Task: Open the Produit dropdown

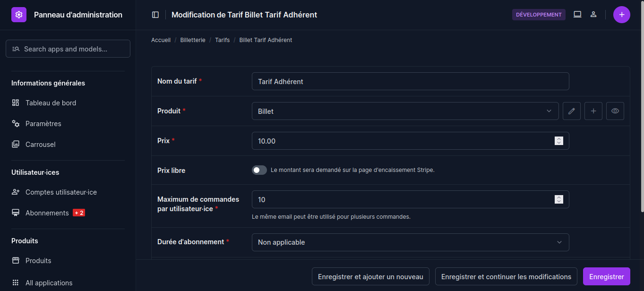Action: pyautogui.click(x=405, y=111)
